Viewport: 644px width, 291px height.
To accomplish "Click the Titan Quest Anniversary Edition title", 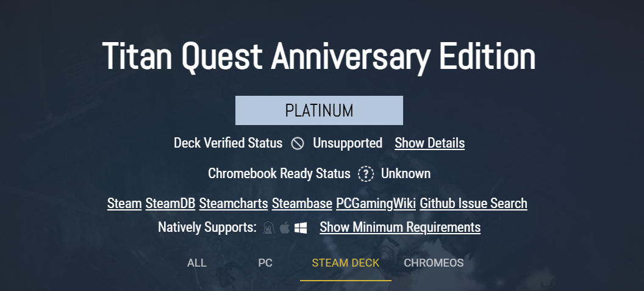I will 319,57.
